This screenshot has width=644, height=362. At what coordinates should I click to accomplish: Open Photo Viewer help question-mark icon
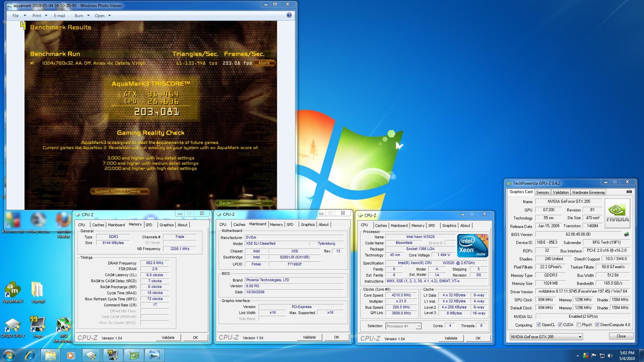pos(289,15)
